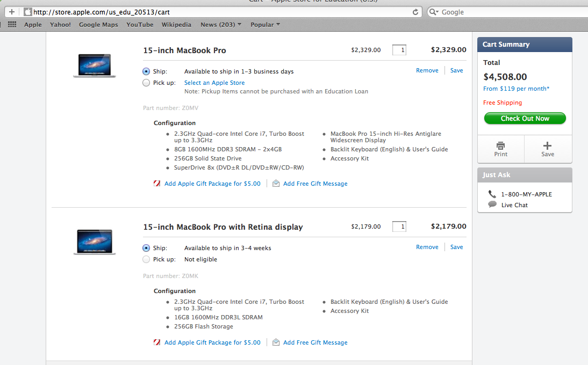
Task: Expand the Popular bookmarks dropdown
Action: (x=265, y=25)
